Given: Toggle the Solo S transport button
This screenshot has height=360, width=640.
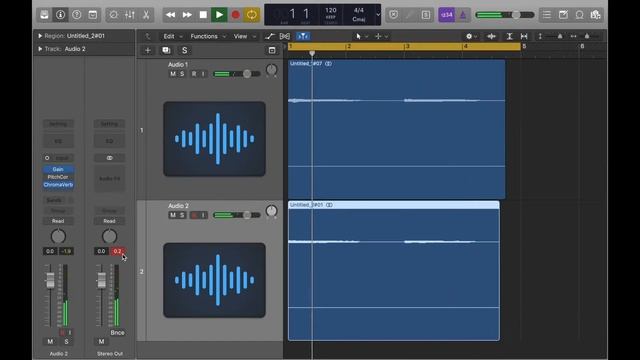Looking at the screenshot, I should 426,15.
